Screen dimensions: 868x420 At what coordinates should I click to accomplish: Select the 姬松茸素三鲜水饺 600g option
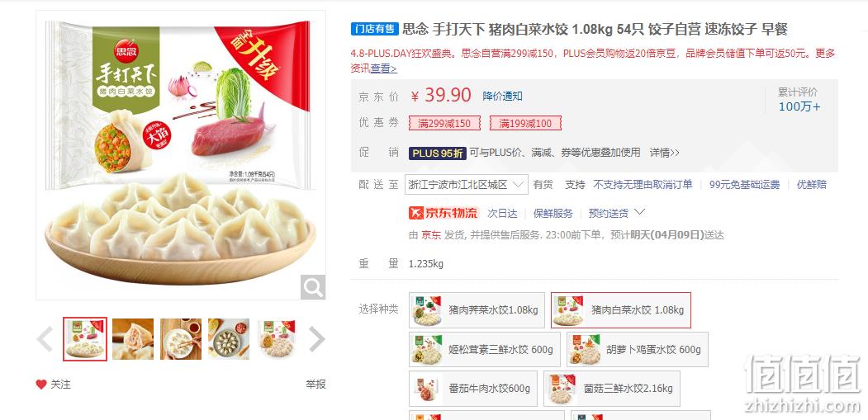(x=484, y=349)
